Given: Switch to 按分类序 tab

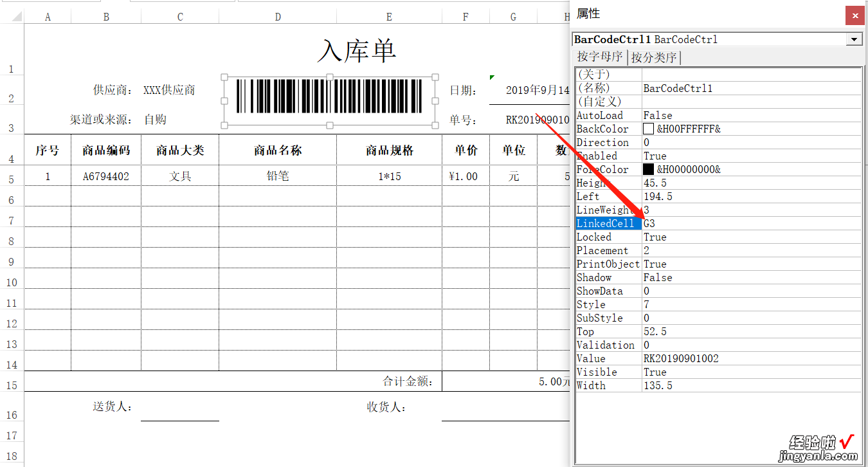Looking at the screenshot, I should 654,57.
